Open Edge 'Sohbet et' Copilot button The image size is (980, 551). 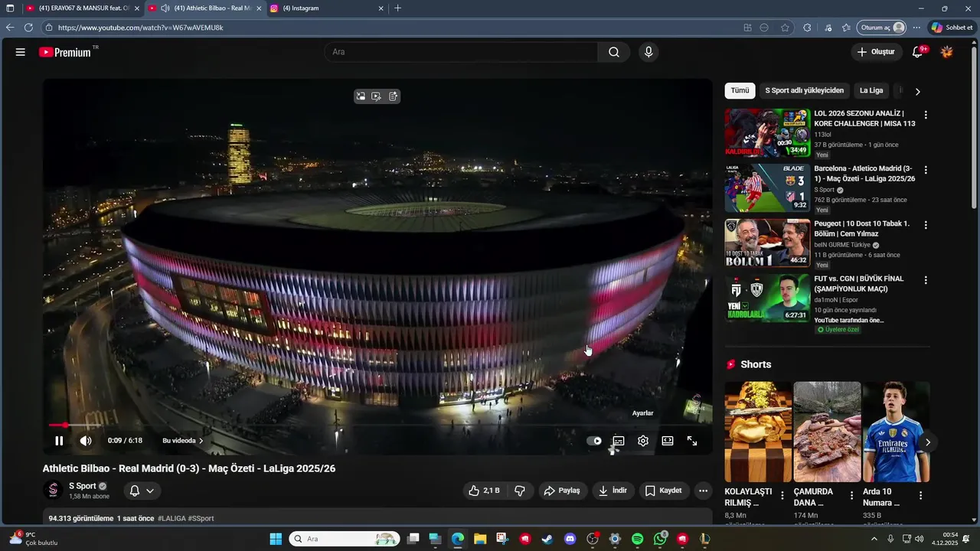click(952, 28)
